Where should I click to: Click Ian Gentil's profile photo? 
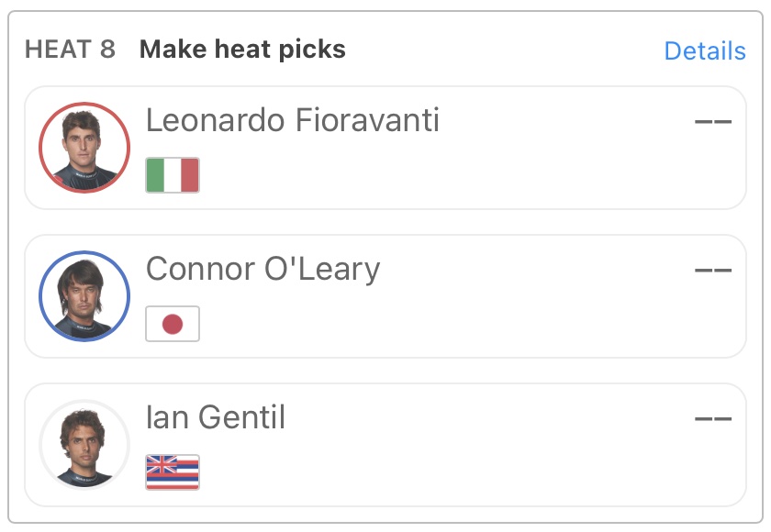coord(84,445)
